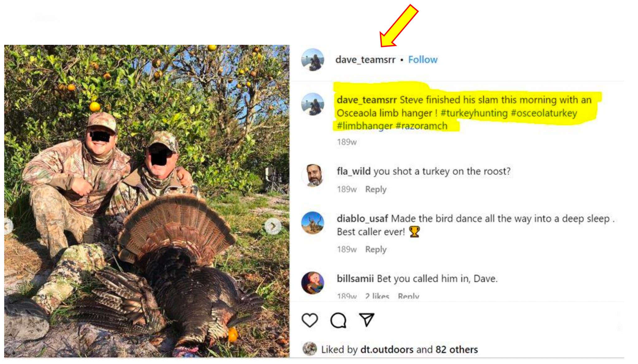Open fla_wild's profile avatar
This screenshot has height=364, width=638.
click(312, 175)
